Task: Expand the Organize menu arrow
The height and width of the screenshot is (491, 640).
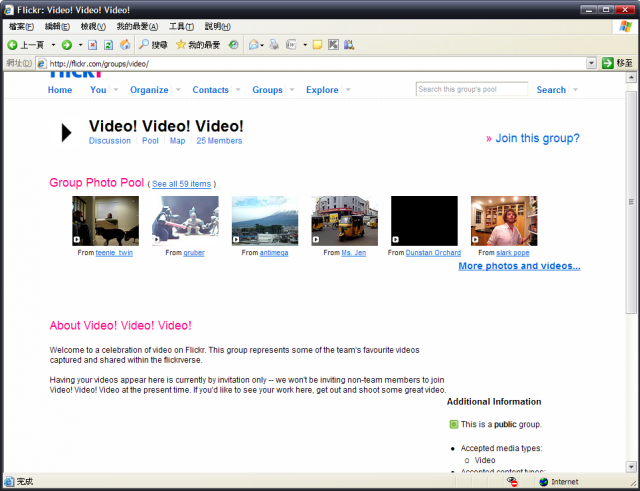Action: (178, 90)
